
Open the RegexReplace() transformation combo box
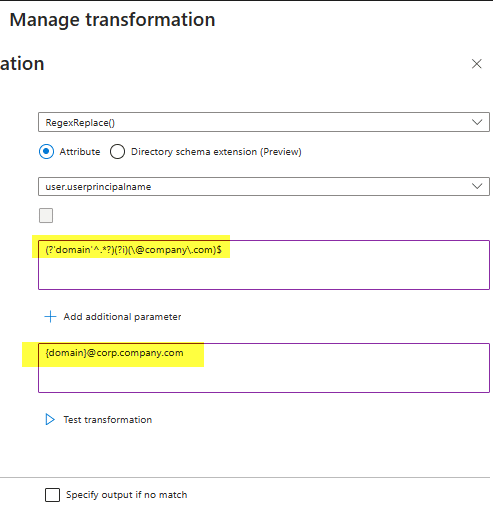(264, 122)
